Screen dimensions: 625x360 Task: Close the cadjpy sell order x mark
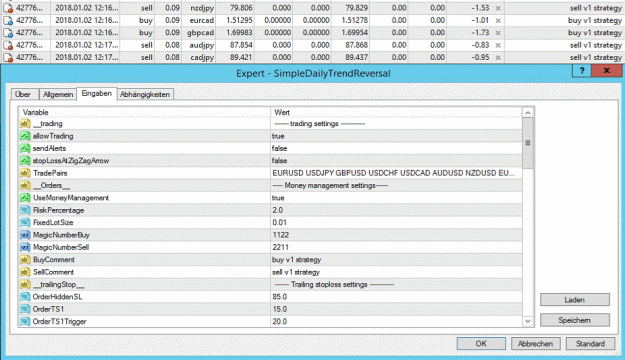point(498,57)
